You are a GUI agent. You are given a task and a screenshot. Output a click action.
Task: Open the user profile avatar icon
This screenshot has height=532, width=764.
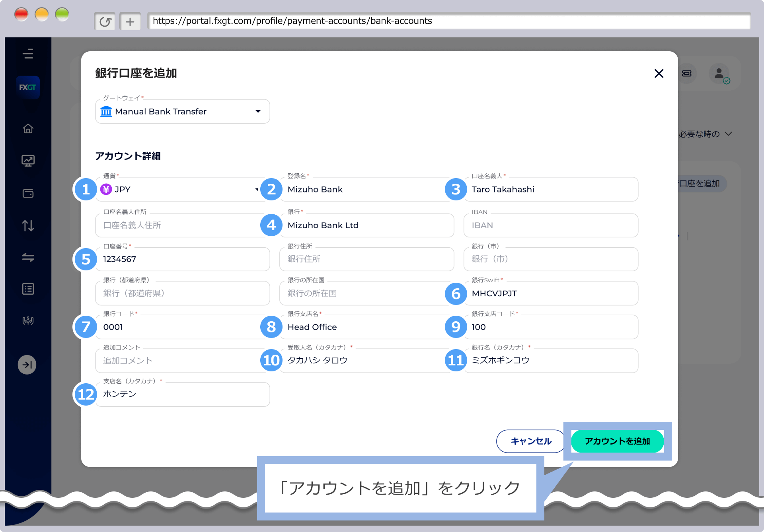point(719,74)
